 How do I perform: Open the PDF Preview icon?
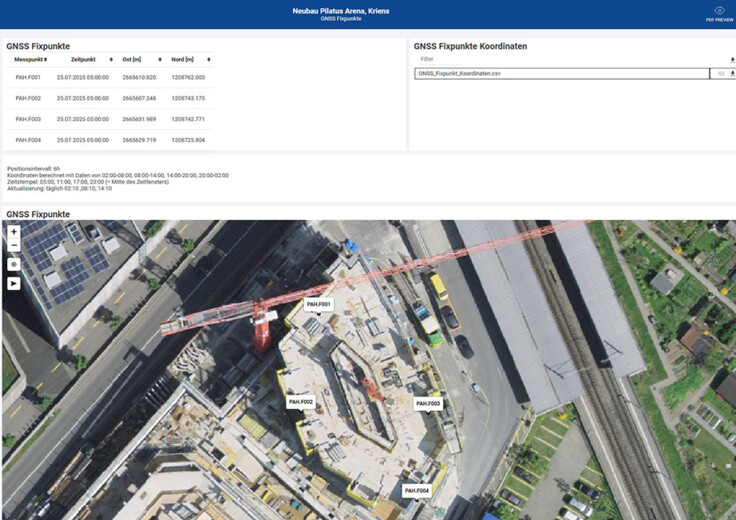point(719,11)
